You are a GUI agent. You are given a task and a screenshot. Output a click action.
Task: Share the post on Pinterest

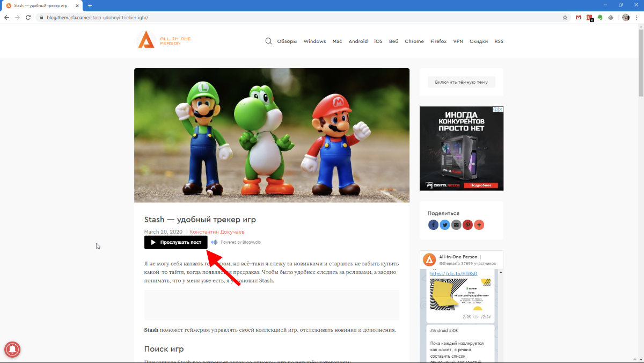pos(468,225)
